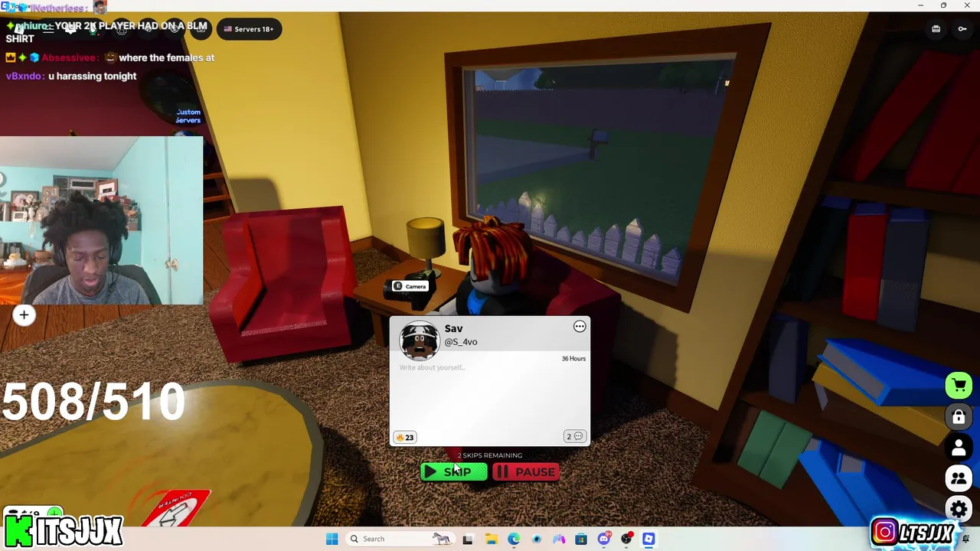Click vBxndo's chat message

point(71,76)
